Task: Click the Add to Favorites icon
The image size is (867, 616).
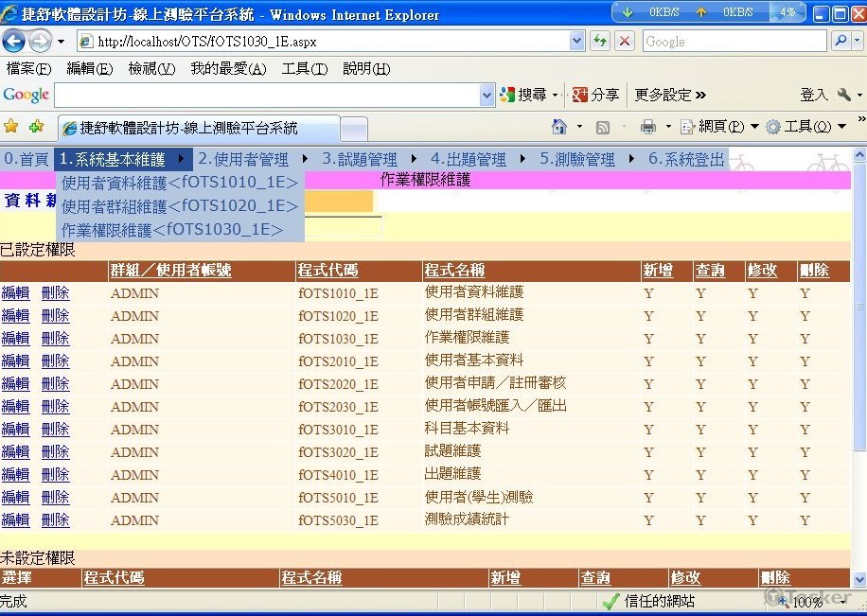Action: 36,127
